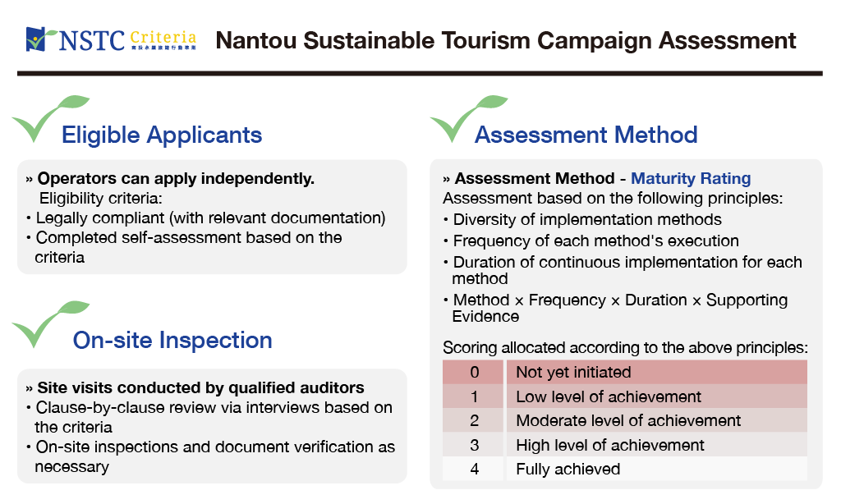Image resolution: width=841 pixels, height=504 pixels.
Task: Select the score 1 cell
Action: tap(474, 396)
